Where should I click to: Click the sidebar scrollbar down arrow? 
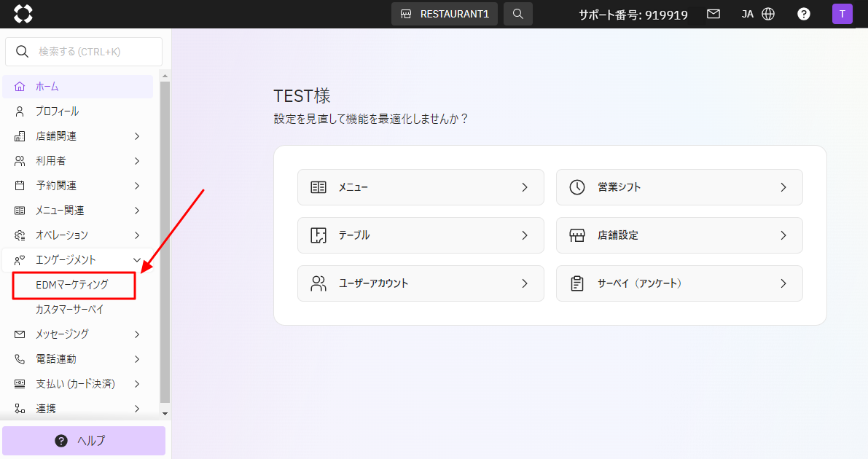165,414
